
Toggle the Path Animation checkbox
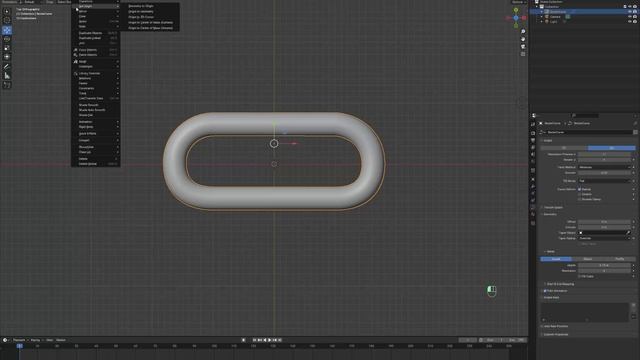(545, 291)
